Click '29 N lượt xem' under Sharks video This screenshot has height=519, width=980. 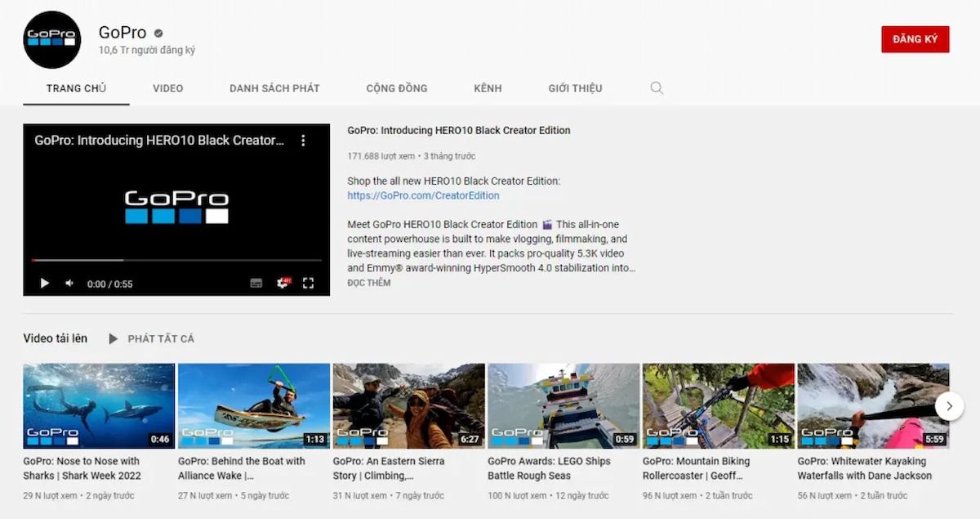point(50,495)
